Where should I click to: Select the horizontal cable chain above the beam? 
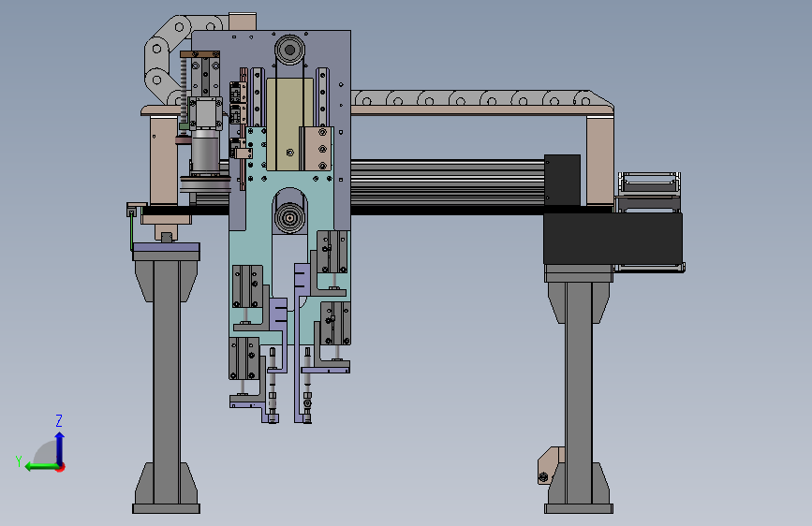coord(481,98)
